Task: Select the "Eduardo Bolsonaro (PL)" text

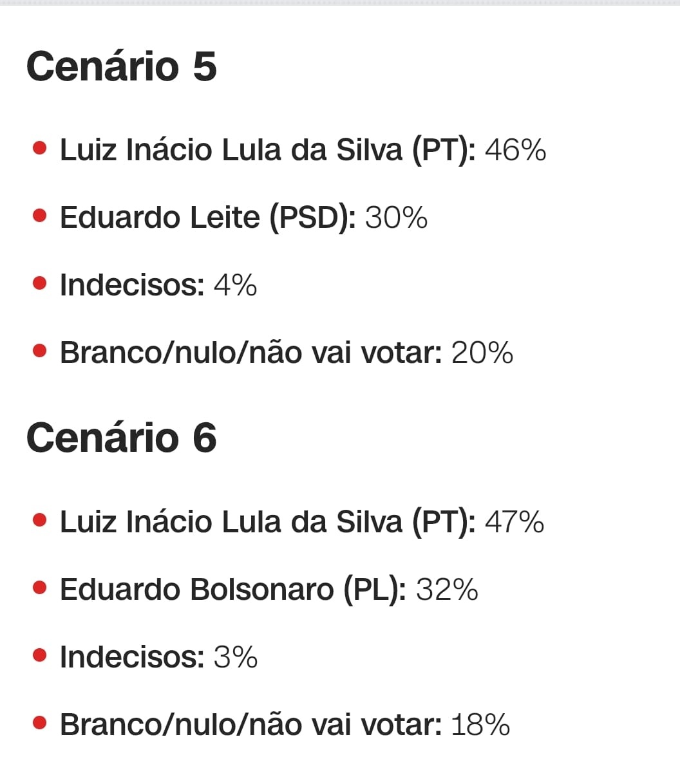Action: tap(232, 590)
